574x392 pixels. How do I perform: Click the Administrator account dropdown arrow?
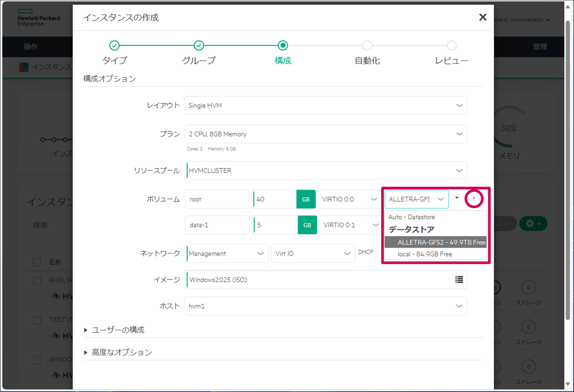(x=548, y=20)
